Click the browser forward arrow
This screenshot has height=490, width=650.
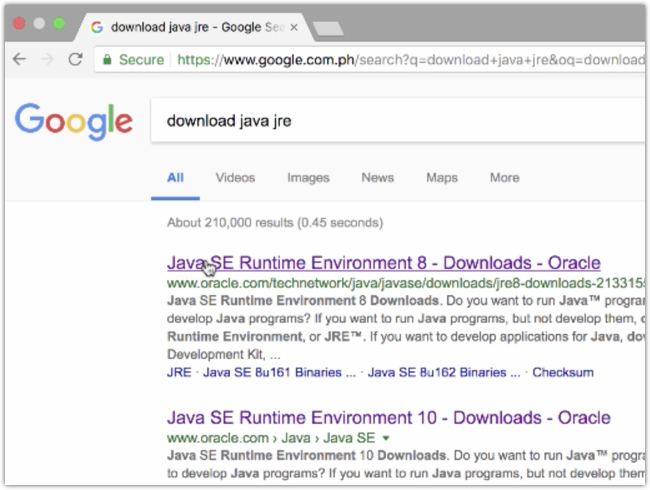click(47, 60)
